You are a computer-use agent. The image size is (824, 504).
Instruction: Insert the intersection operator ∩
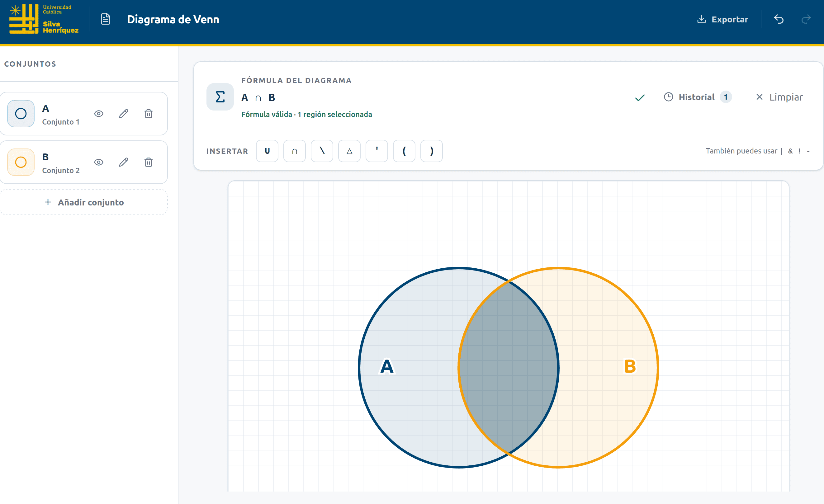click(295, 151)
